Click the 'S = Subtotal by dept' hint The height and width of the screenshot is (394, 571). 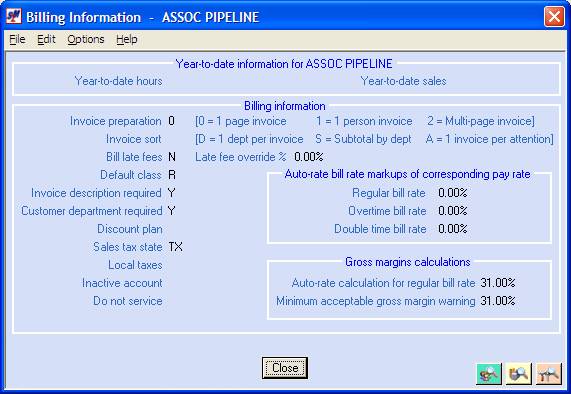(x=363, y=139)
